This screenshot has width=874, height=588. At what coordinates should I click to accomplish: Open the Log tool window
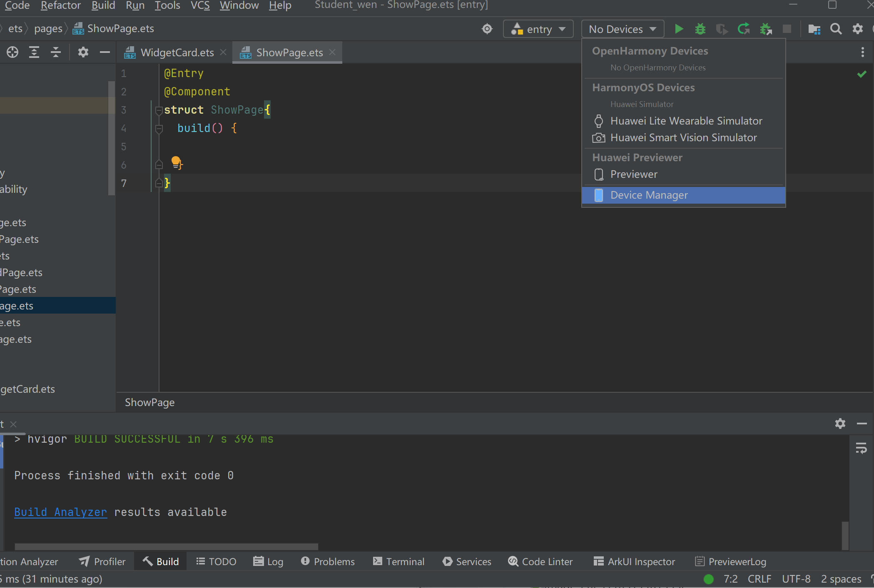[x=268, y=562]
